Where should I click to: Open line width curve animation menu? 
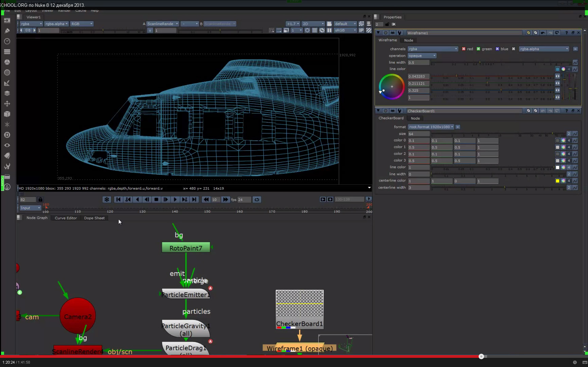(575, 63)
